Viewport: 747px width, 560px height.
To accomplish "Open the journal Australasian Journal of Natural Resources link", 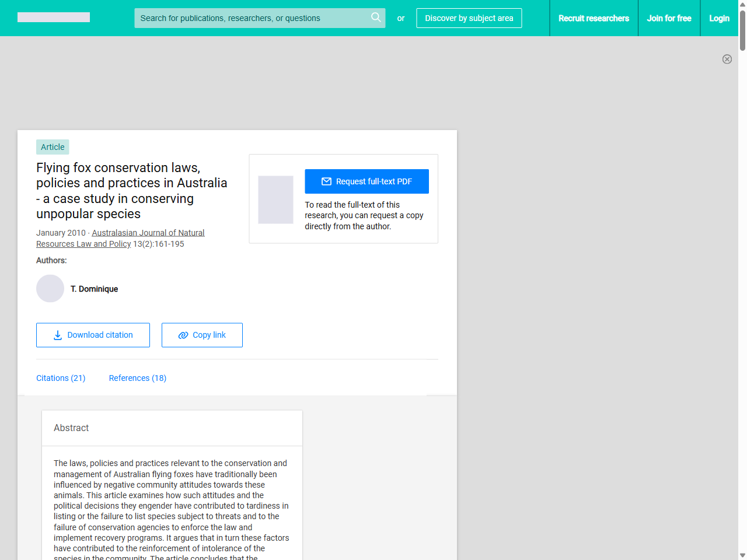I will tap(148, 232).
